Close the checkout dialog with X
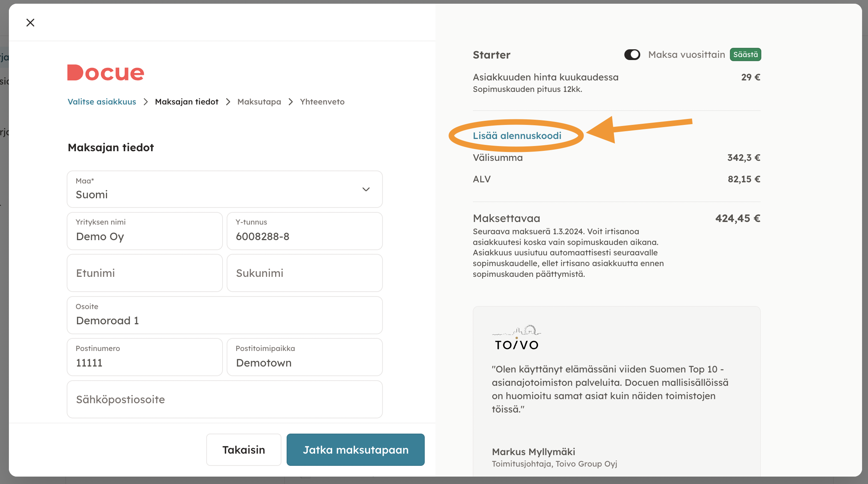The height and width of the screenshot is (484, 868). 30,23
